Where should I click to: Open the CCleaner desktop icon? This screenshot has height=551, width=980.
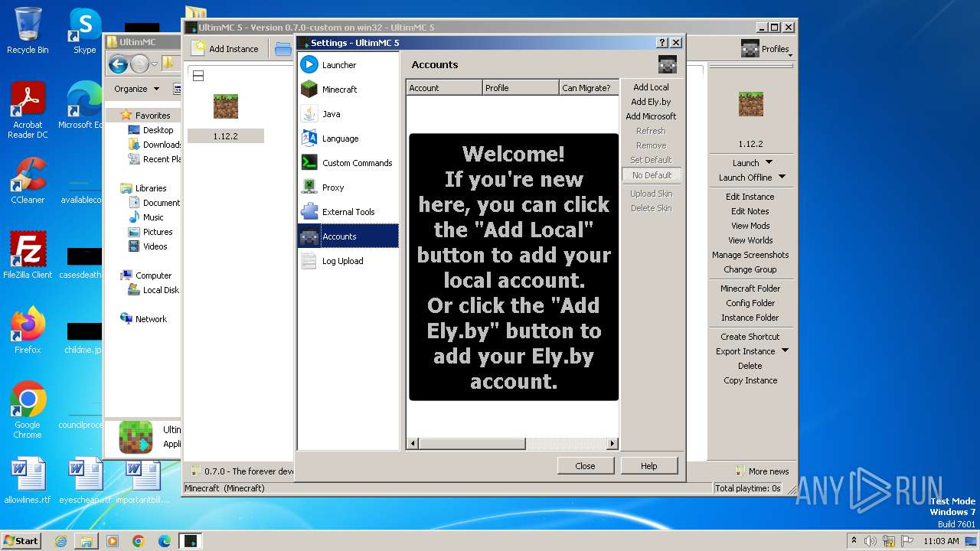28,181
